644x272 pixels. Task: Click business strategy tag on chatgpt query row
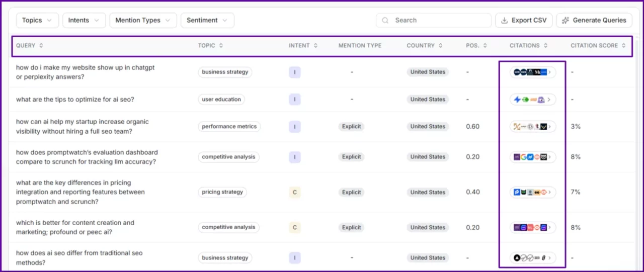pyautogui.click(x=225, y=72)
